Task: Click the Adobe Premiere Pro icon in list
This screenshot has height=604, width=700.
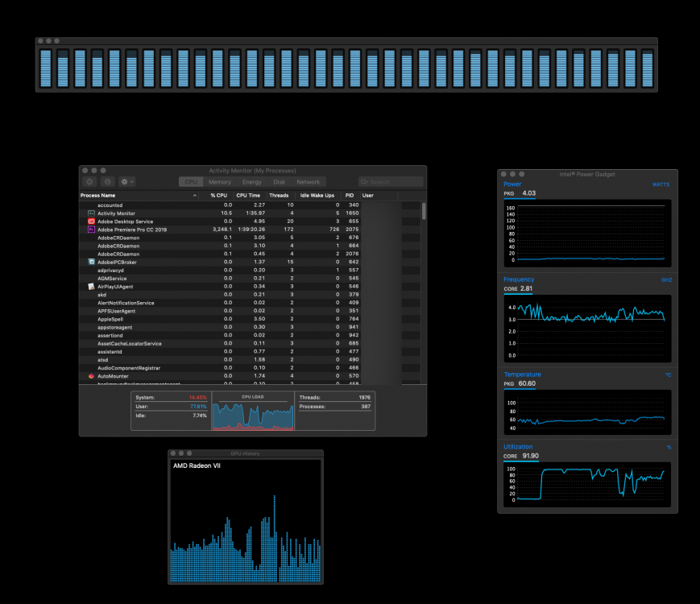Action: click(91, 230)
